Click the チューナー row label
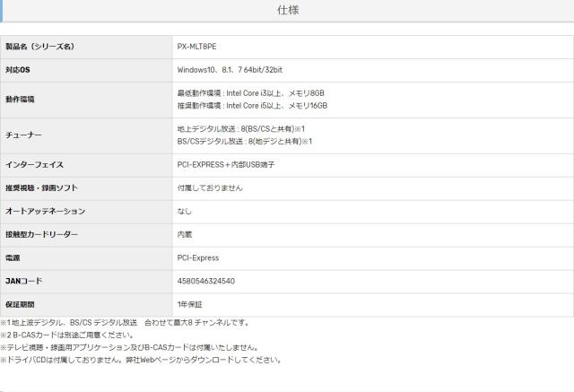Viewport: 574px width, 392px height. tap(24, 135)
